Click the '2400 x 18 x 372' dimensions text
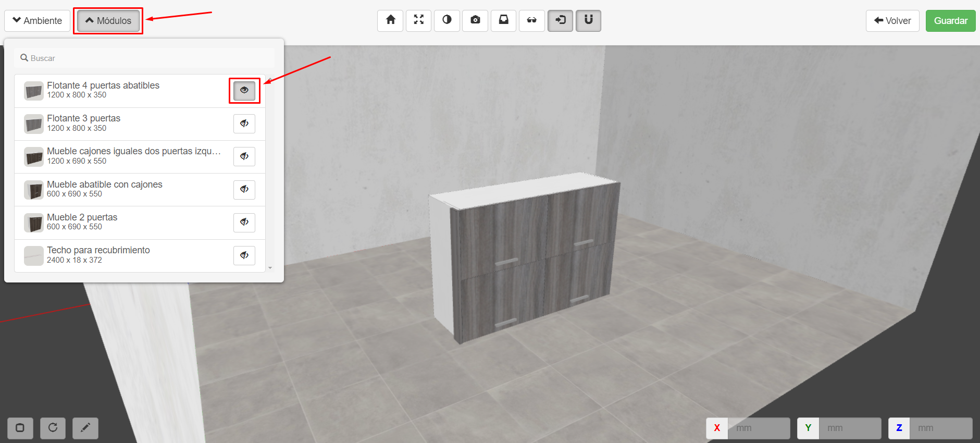This screenshot has height=443, width=980. [x=75, y=260]
